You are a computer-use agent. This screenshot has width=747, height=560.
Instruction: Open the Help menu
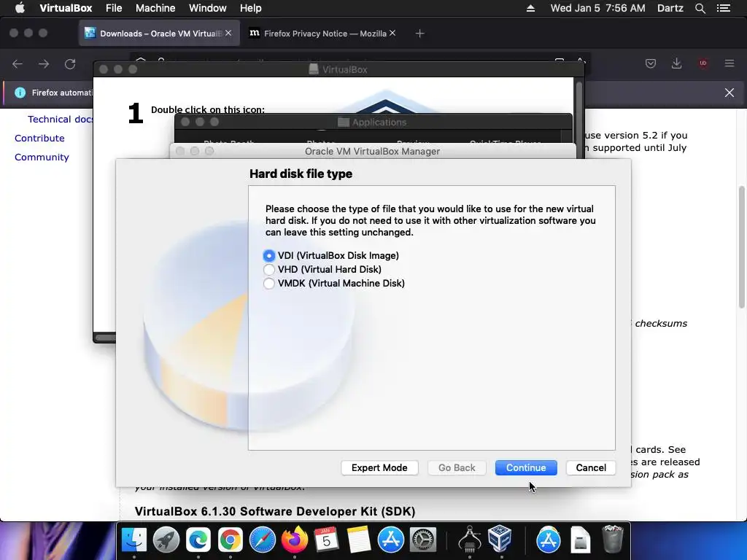pos(251,8)
